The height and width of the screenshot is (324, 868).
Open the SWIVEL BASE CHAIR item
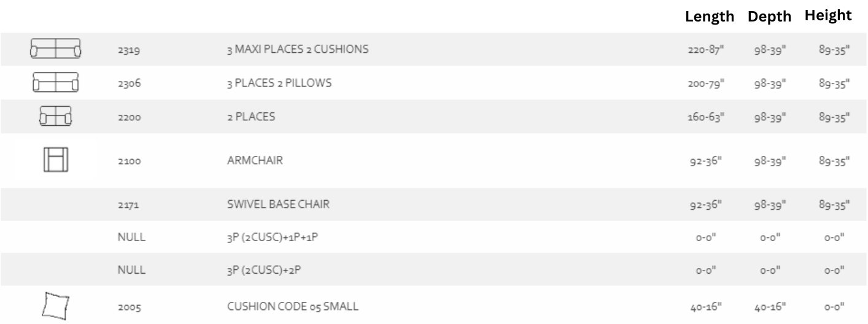coord(278,205)
